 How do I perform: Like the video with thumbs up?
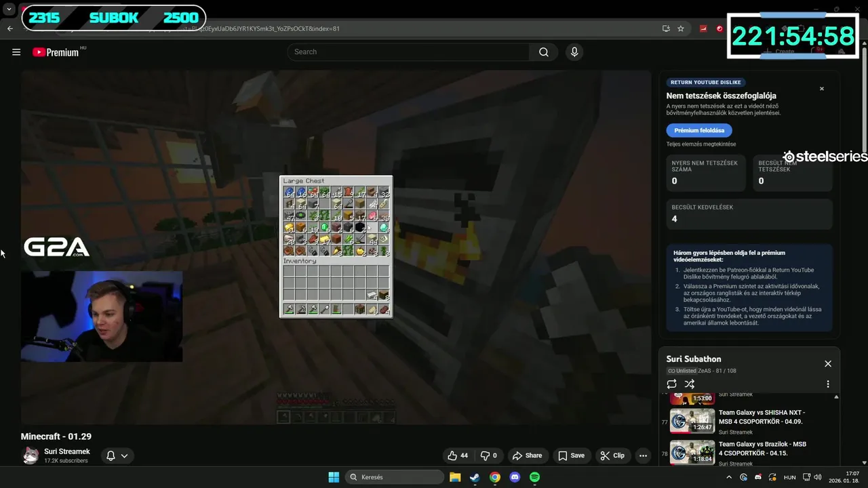458,455
